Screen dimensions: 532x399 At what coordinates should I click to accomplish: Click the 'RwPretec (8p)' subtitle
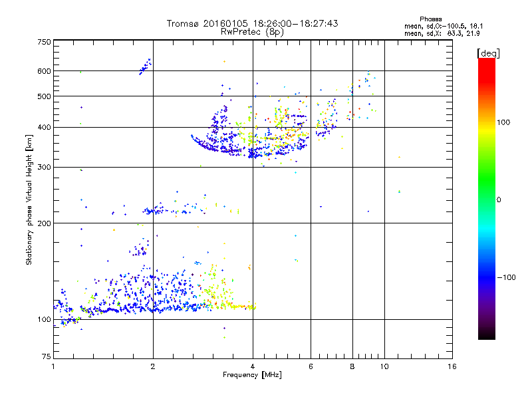point(253,32)
